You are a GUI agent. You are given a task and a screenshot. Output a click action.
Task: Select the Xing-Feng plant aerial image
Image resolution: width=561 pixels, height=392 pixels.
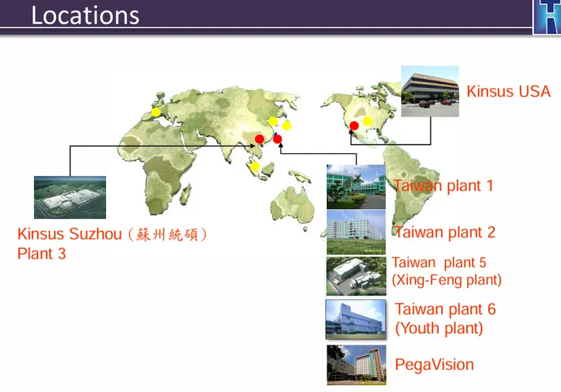[x=356, y=276]
